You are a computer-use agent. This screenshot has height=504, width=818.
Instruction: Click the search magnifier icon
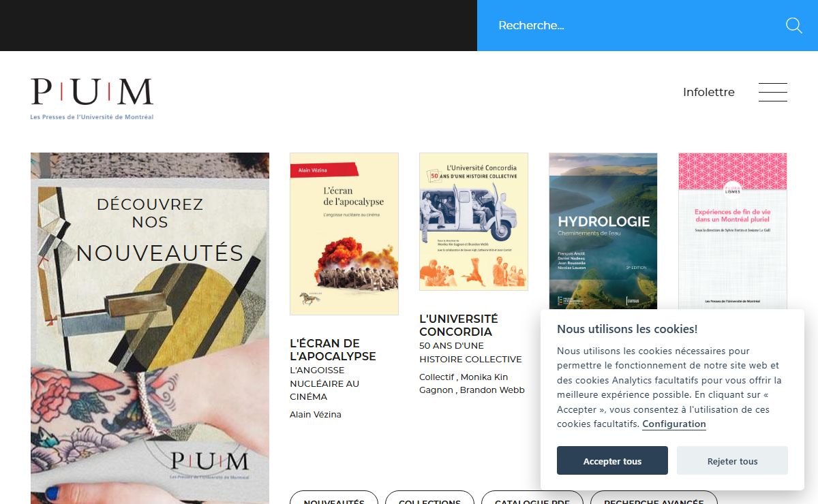(x=793, y=26)
